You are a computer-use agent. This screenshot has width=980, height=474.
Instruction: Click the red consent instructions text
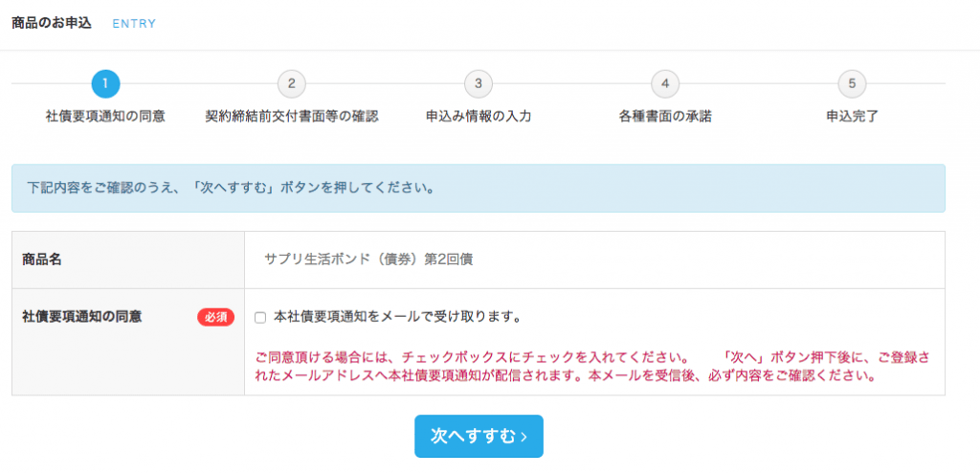pos(592,368)
